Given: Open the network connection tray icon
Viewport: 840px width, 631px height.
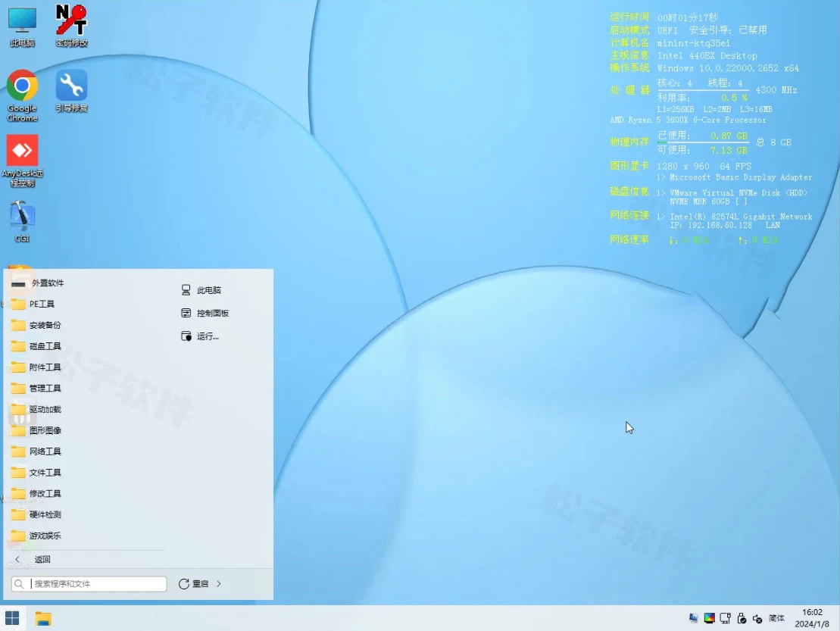Looking at the screenshot, I should [726, 618].
